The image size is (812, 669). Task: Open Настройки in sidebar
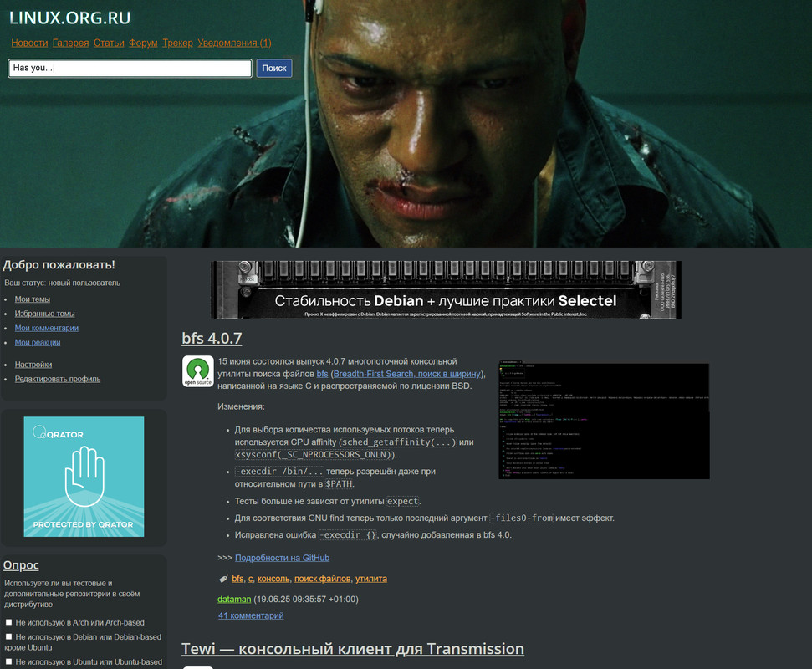[x=33, y=365]
